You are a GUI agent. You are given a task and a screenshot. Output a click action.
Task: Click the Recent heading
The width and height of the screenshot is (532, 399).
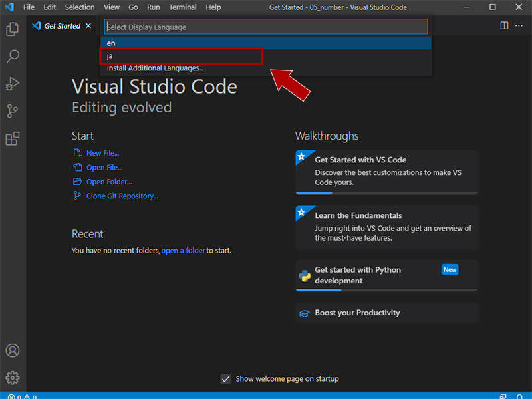pos(88,234)
